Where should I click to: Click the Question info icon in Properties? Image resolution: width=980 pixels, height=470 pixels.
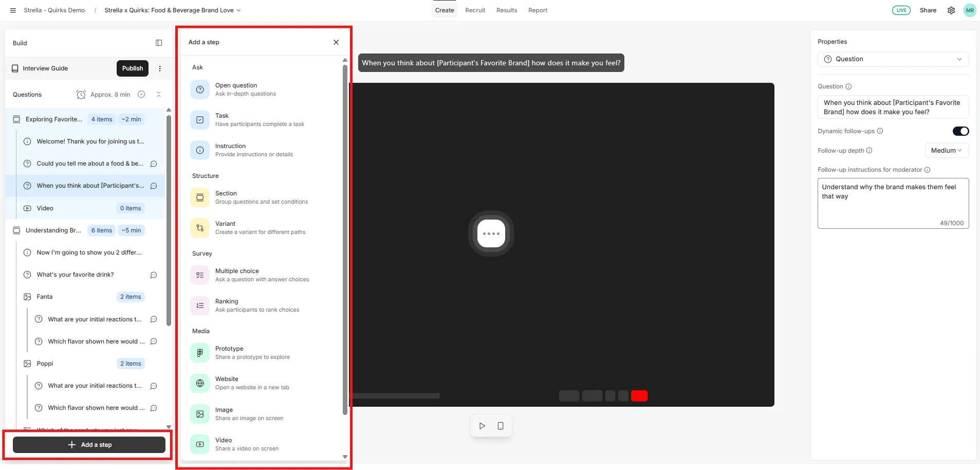click(x=848, y=86)
